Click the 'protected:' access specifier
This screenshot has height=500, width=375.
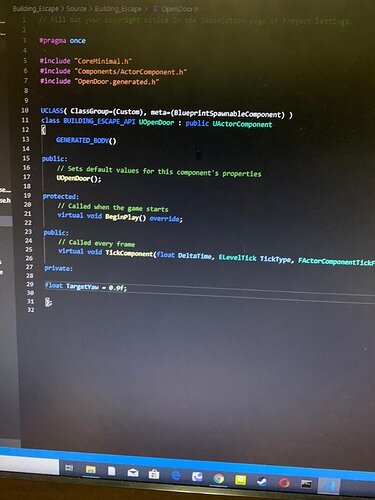point(61,196)
